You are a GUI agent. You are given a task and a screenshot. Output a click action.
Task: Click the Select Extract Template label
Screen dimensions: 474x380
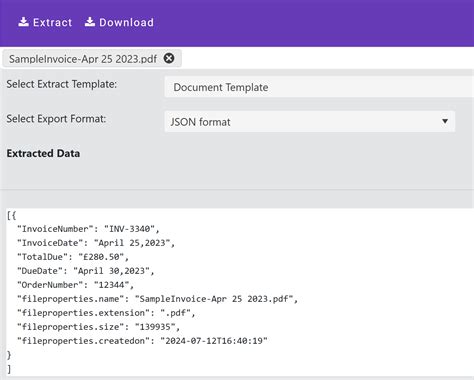(62, 84)
